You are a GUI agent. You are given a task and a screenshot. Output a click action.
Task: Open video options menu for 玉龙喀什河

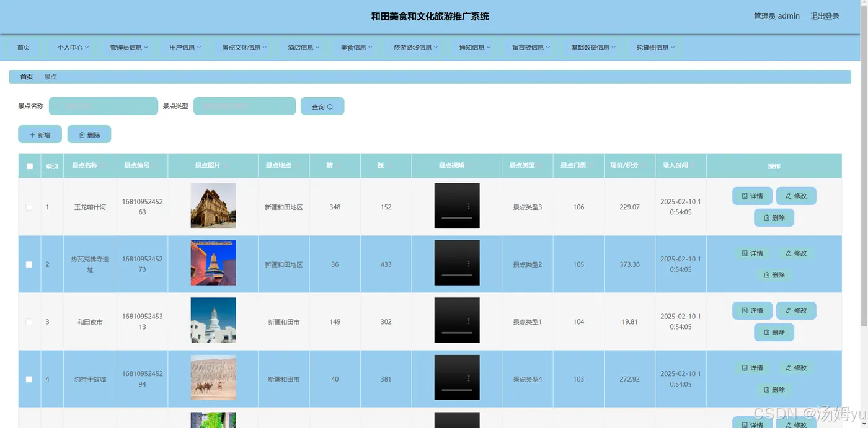click(x=469, y=206)
